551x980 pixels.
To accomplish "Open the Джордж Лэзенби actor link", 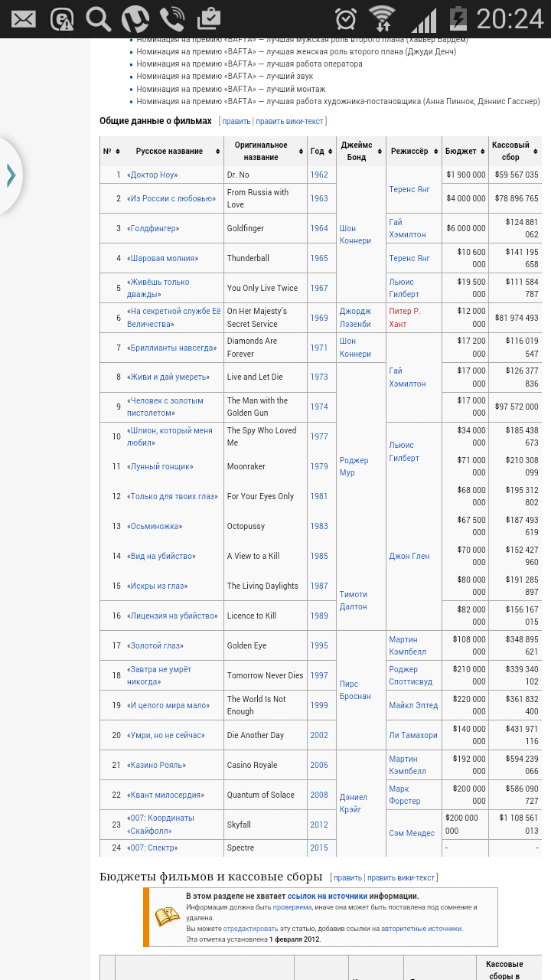I will click(355, 318).
